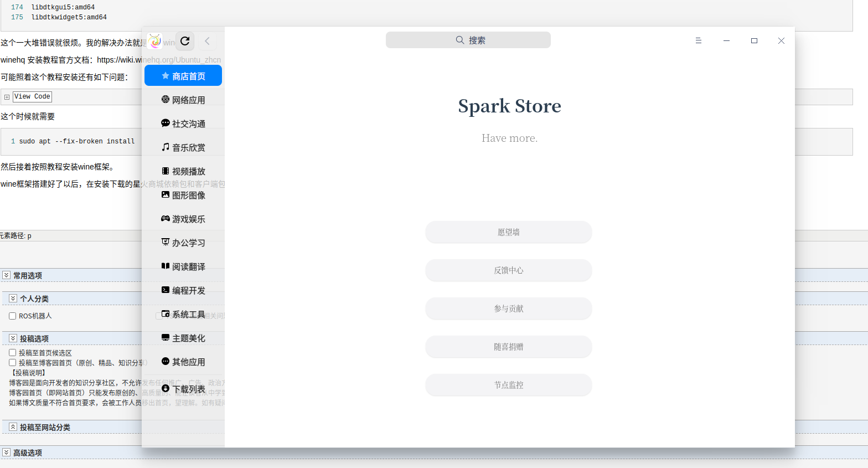The width and height of the screenshot is (868, 468).
Task: Select the 商店首页 star icon
Action: coord(165,76)
